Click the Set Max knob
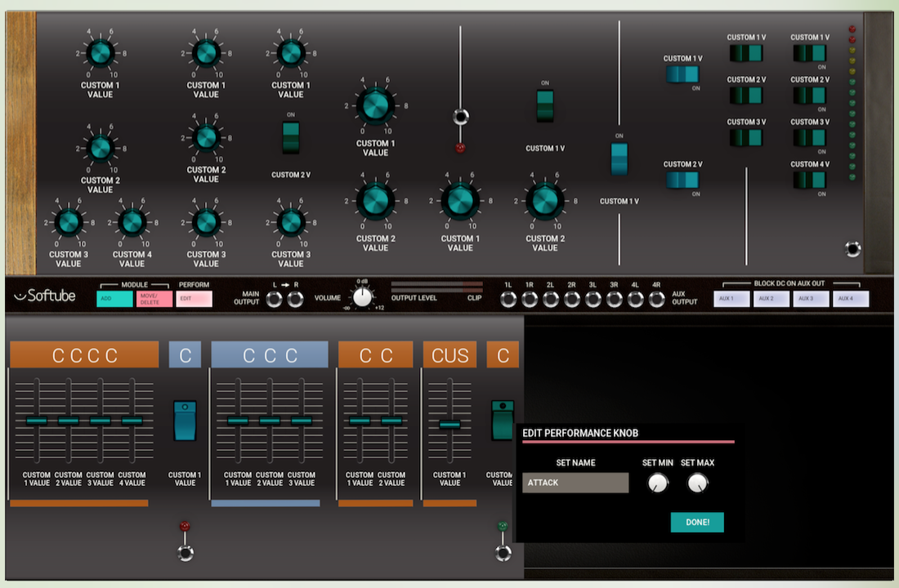Screen dimensions: 899x588 (697, 483)
